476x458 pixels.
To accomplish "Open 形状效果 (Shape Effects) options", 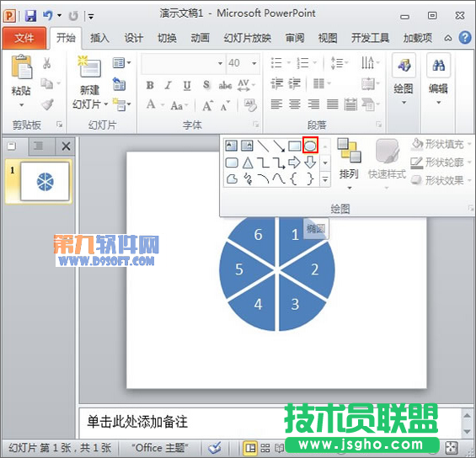I will 441,181.
